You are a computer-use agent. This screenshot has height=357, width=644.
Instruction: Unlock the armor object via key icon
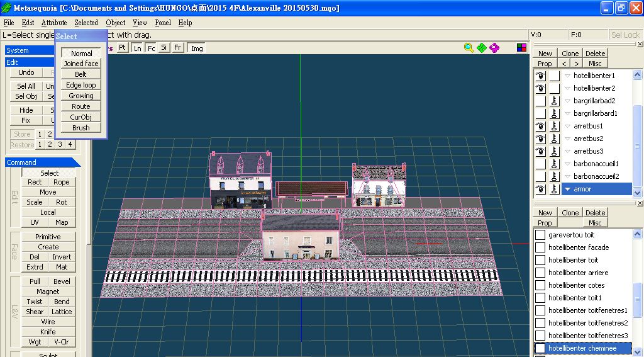pyautogui.click(x=554, y=189)
